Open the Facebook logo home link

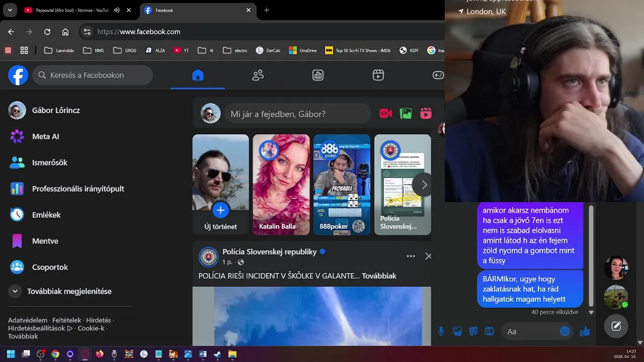(18, 75)
